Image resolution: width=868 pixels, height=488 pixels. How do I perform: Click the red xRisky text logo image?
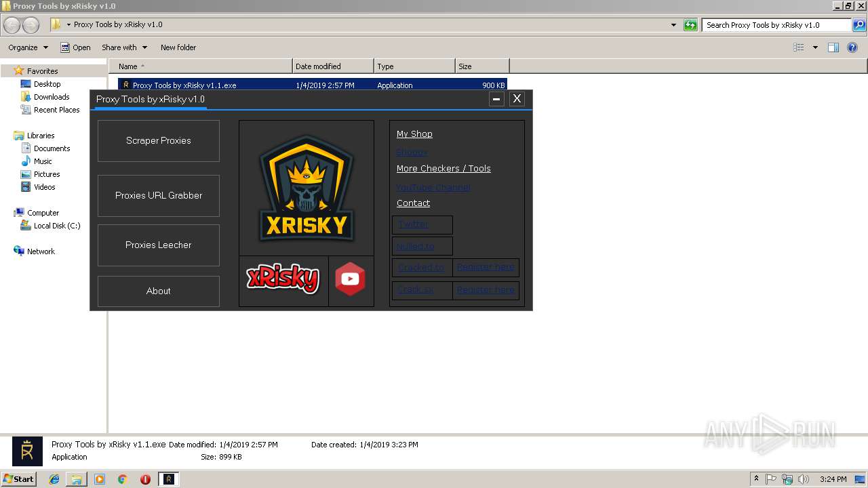coord(283,279)
